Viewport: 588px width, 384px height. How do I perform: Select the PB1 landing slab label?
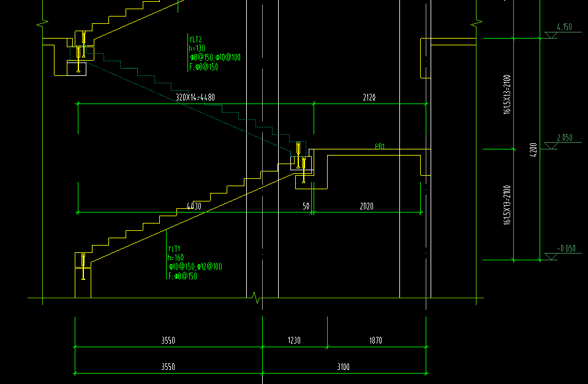(x=380, y=146)
